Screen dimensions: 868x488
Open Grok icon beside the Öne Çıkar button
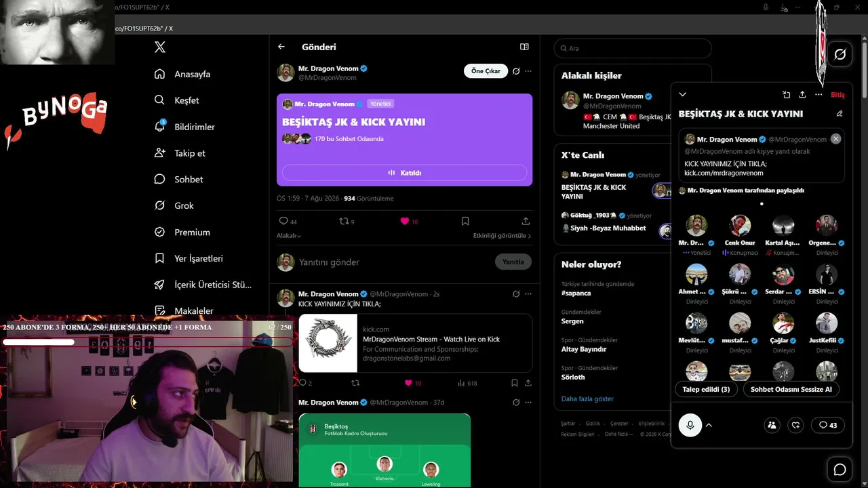(516, 71)
